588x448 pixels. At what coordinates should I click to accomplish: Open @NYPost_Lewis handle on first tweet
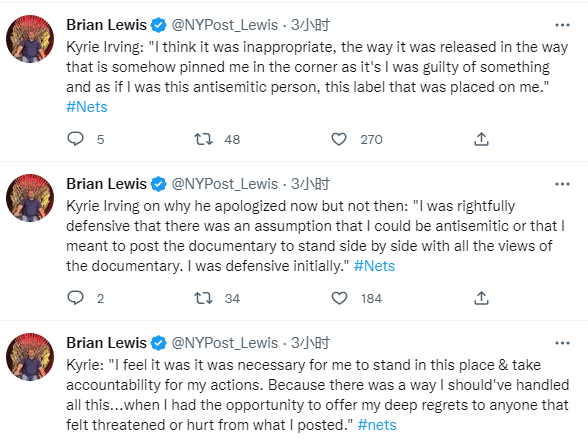225,25
